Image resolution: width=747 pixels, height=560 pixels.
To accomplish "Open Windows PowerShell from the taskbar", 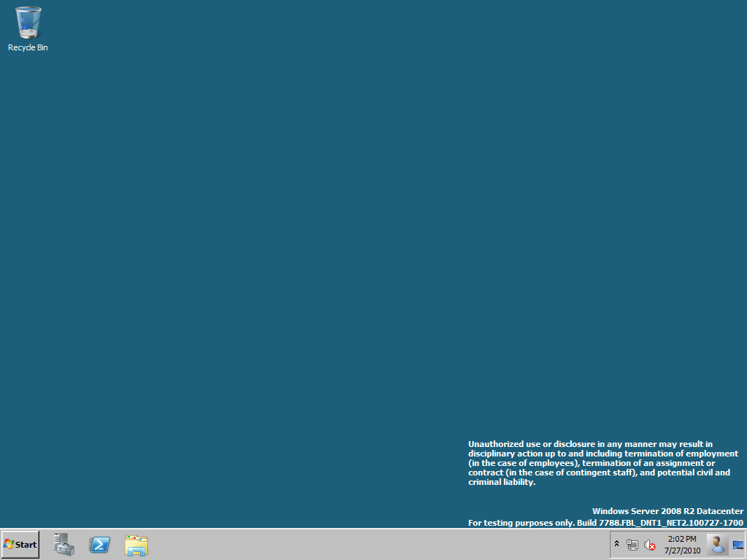I will pyautogui.click(x=99, y=544).
